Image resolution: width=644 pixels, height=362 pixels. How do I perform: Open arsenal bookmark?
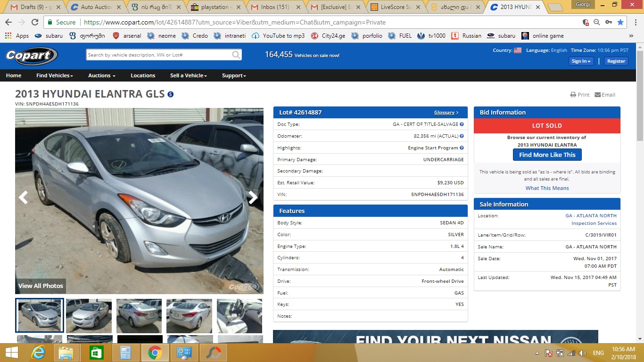pos(128,36)
